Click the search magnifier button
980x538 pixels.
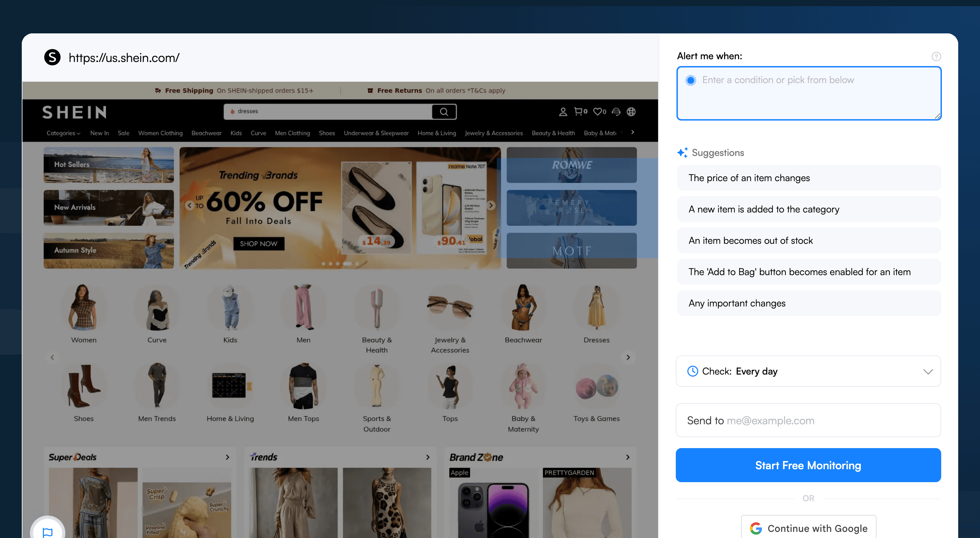(444, 112)
